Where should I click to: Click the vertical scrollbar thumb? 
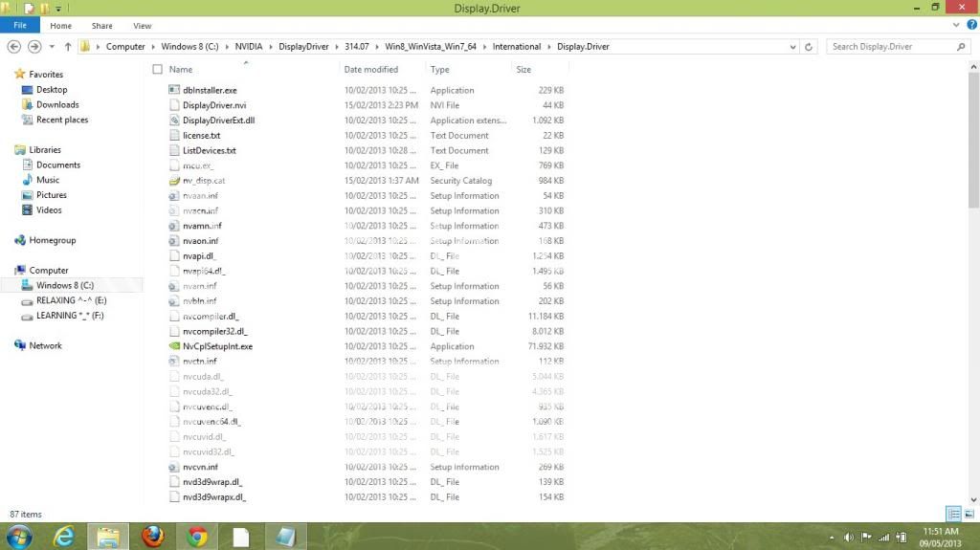(x=973, y=140)
